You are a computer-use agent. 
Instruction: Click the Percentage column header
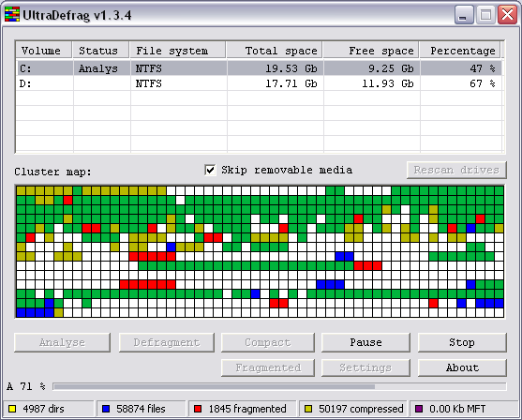coord(460,51)
